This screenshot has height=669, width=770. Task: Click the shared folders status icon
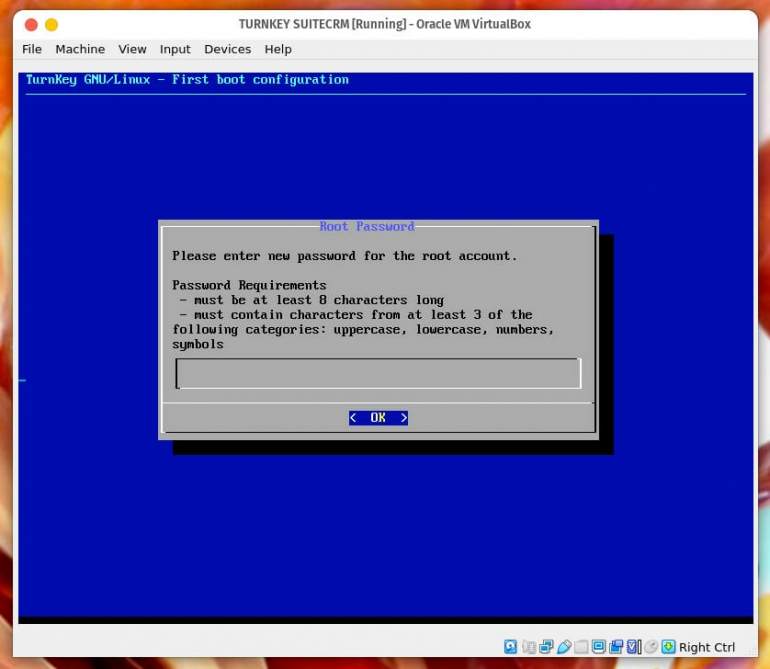click(x=581, y=646)
